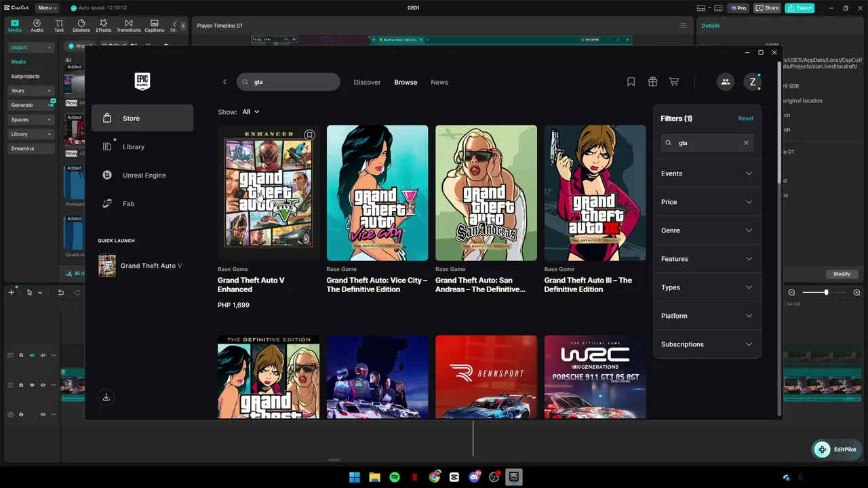Screen dimensions: 868x488
Task: Open the Windows Start menu
Action: 355,477
